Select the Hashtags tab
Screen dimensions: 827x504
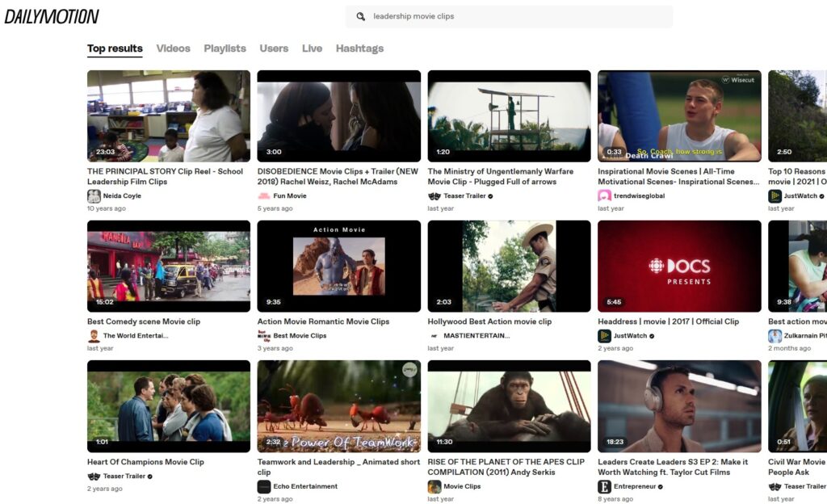[359, 48]
